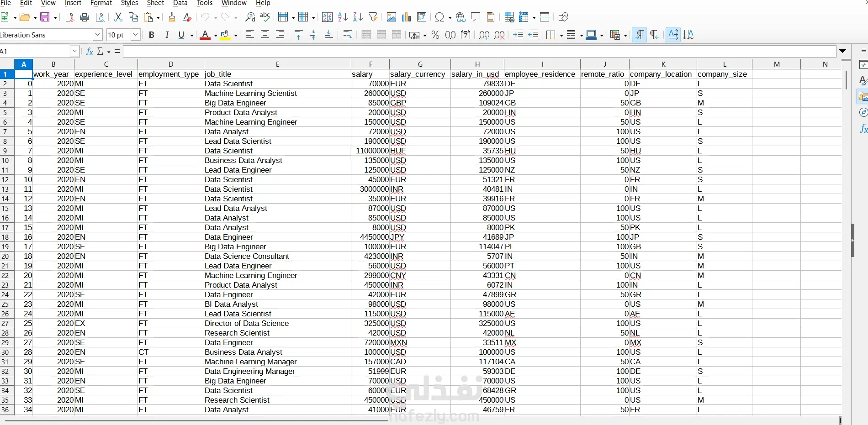Toggle Wrap Text button
The width and height of the screenshot is (868, 425).
348,35
